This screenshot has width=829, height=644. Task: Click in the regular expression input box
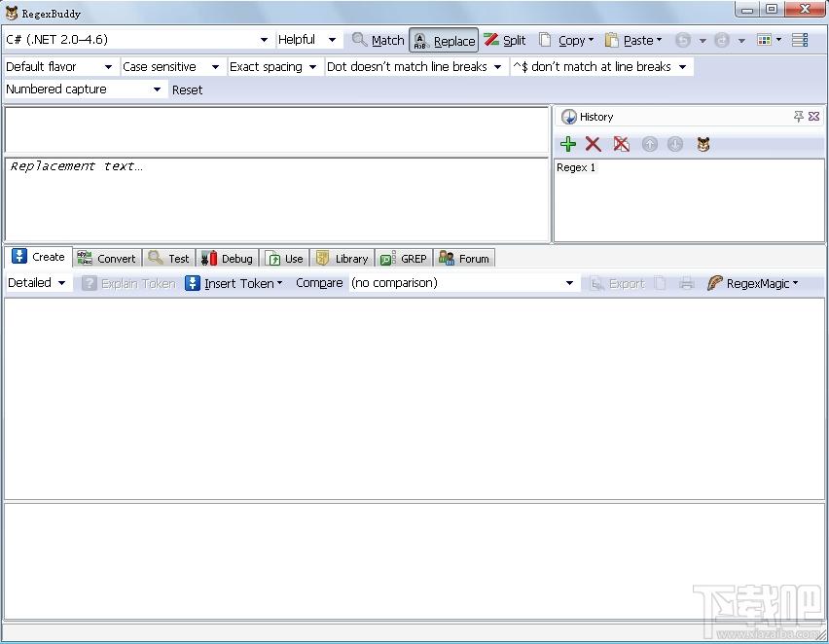(x=277, y=130)
